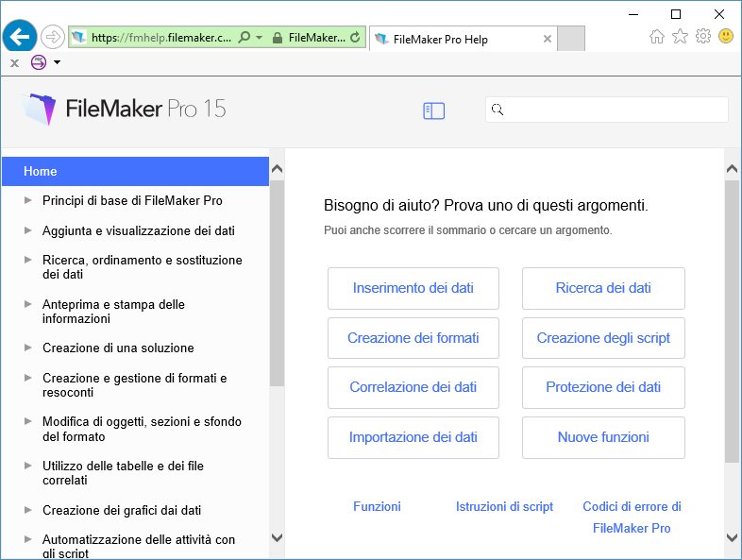Select the Home item in sidebar

[x=135, y=171]
